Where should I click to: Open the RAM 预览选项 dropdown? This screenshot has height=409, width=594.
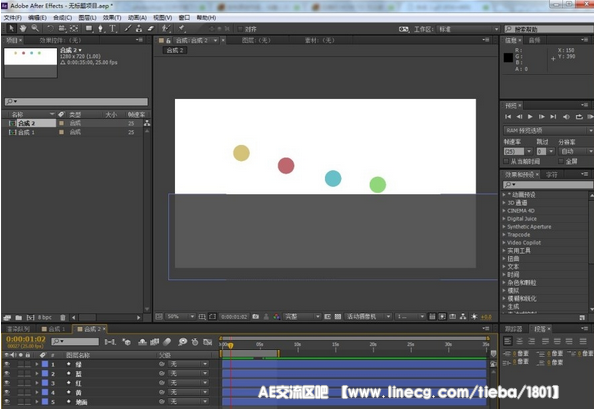[548, 131]
